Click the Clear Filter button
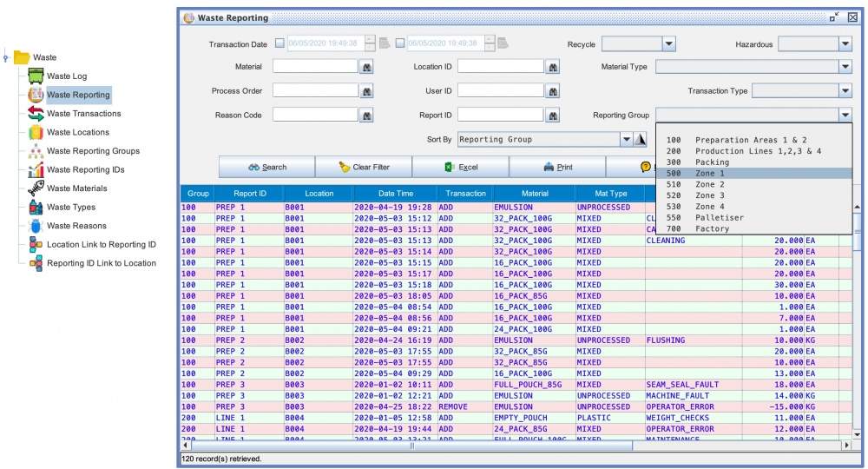Viewport: 868px width, 469px height. point(363,167)
